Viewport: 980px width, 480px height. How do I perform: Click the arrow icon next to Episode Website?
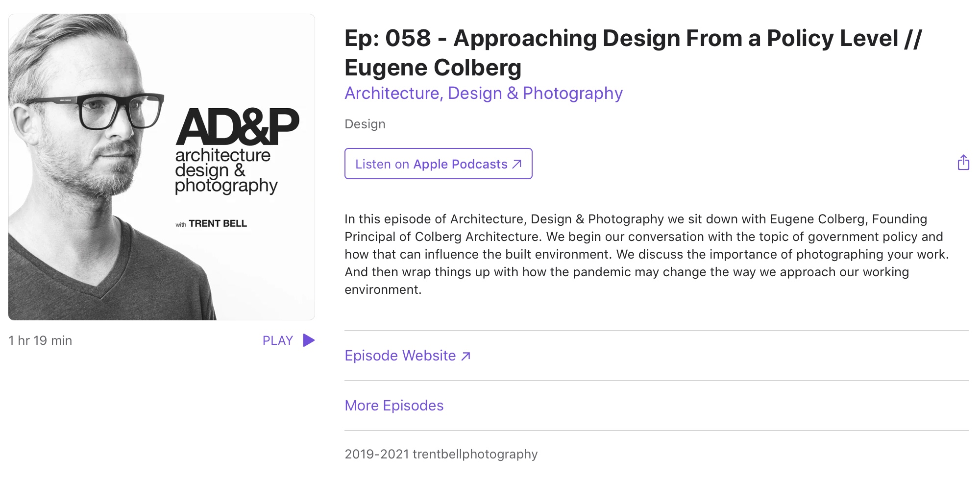tap(465, 356)
